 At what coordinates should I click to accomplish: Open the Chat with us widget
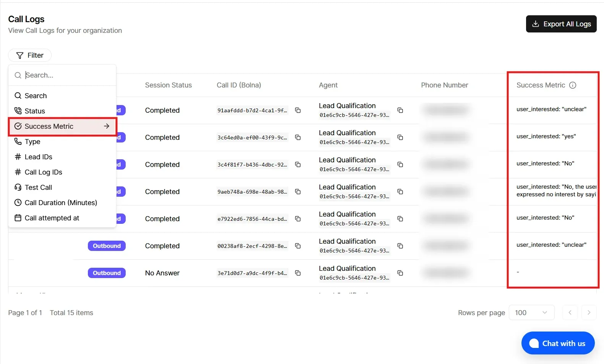point(557,343)
